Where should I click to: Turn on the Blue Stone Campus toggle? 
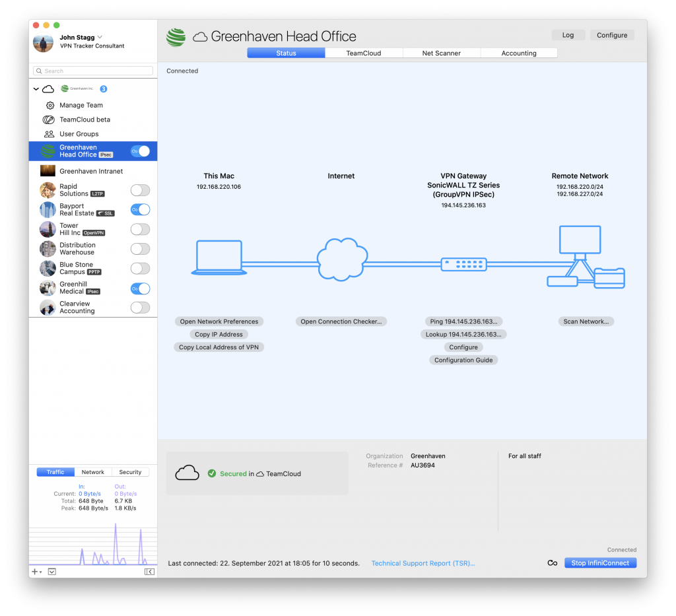[x=140, y=269]
